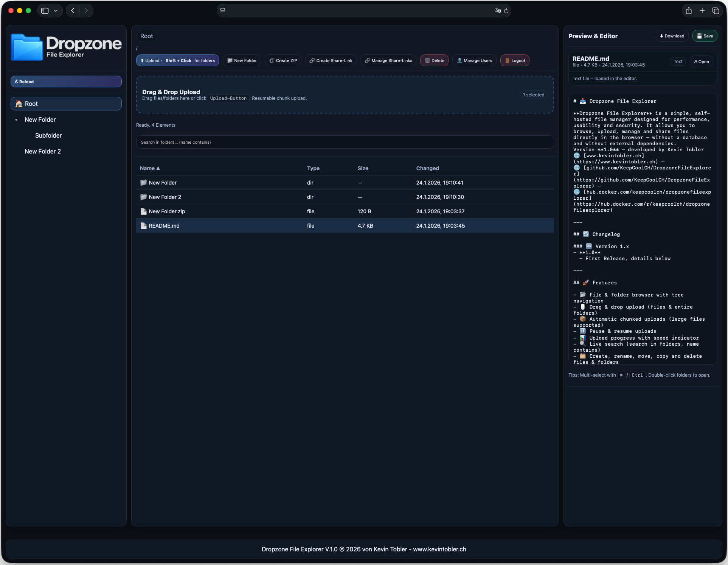This screenshot has height=565, width=728.
Task: Toggle the Name column sort order
Action: pyautogui.click(x=150, y=168)
